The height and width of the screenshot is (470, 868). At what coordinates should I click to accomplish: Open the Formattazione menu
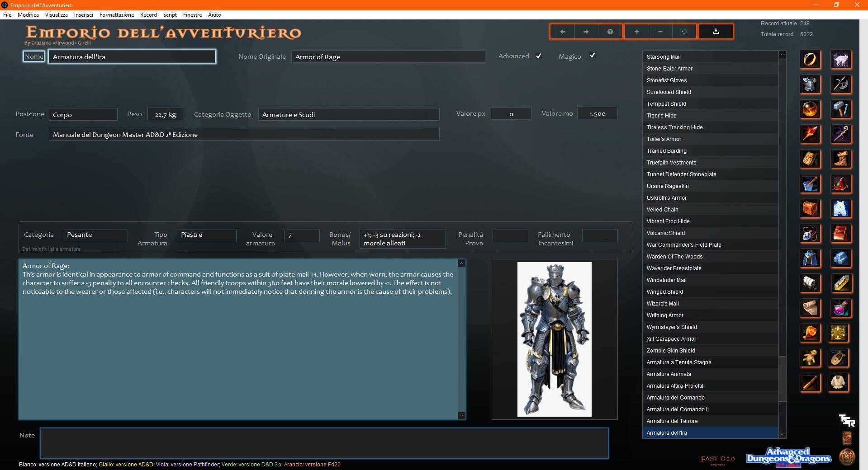click(x=117, y=15)
